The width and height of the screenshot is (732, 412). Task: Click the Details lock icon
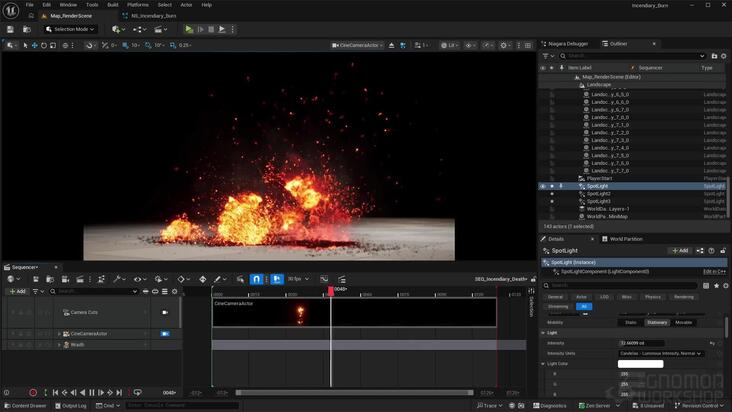click(723, 251)
